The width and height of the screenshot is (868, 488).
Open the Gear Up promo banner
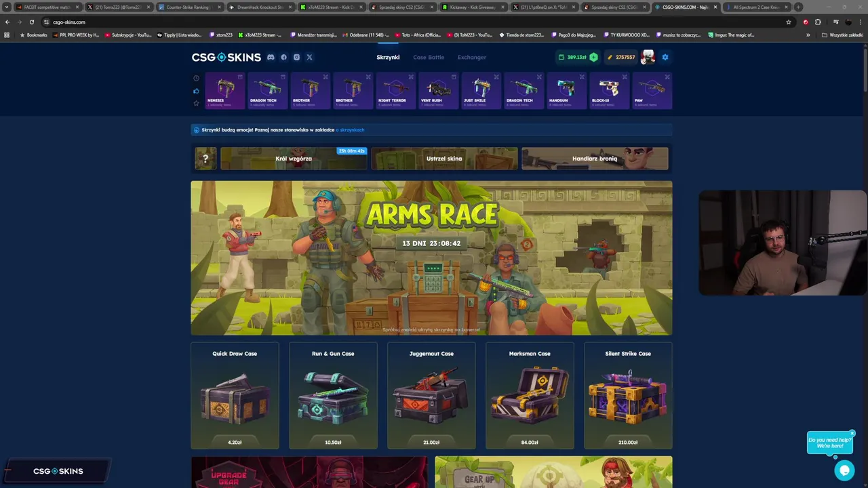point(553,472)
